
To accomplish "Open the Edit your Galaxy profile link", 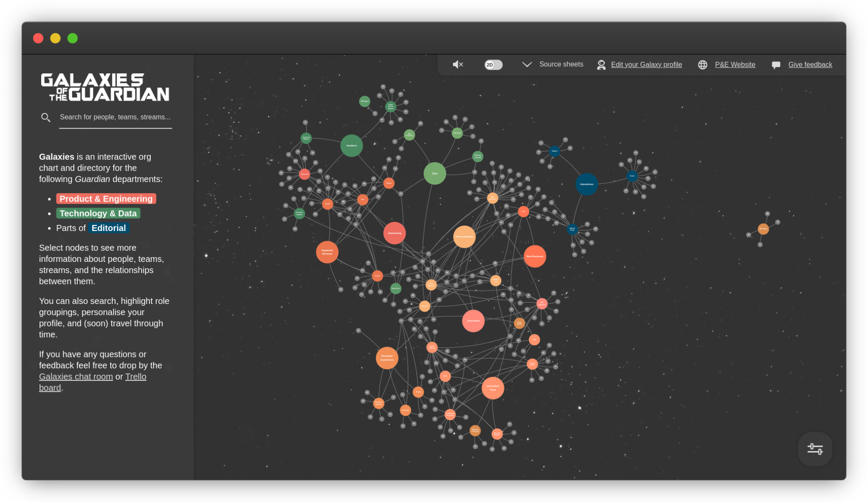I will [647, 64].
